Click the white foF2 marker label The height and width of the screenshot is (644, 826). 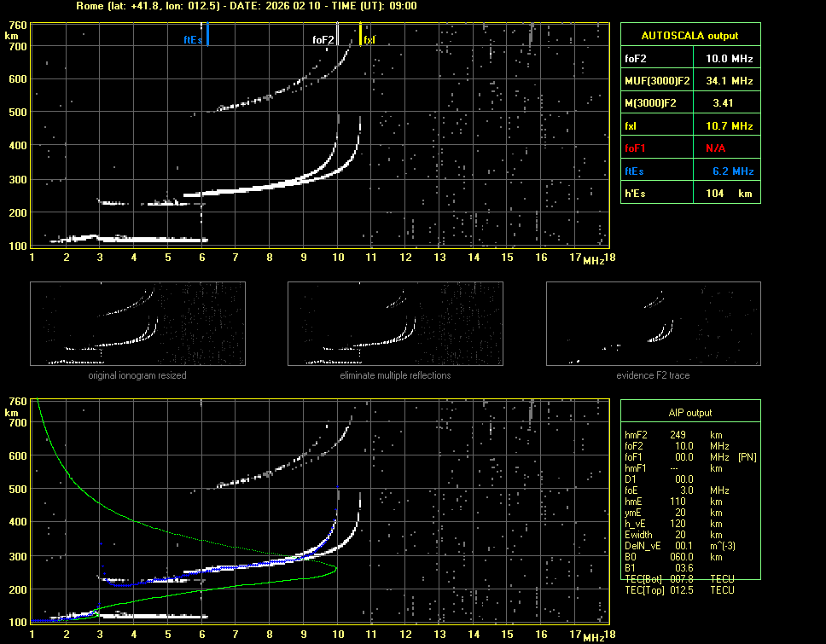(323, 39)
